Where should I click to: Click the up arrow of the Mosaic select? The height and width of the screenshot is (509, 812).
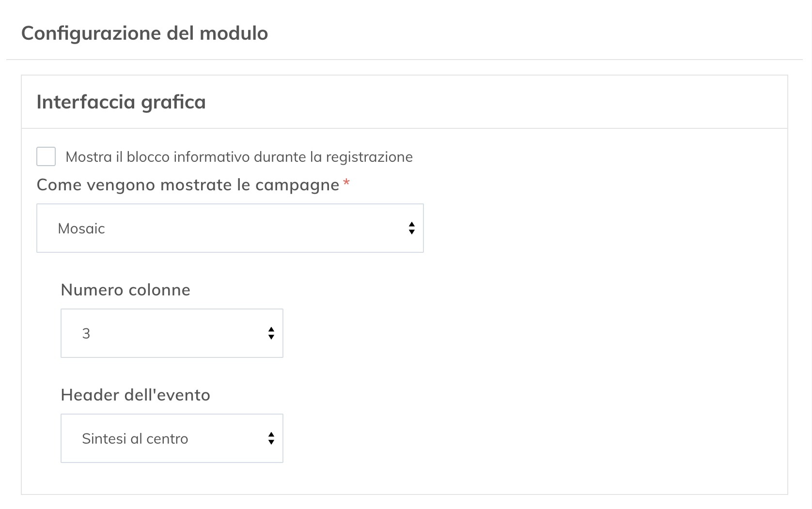point(411,225)
